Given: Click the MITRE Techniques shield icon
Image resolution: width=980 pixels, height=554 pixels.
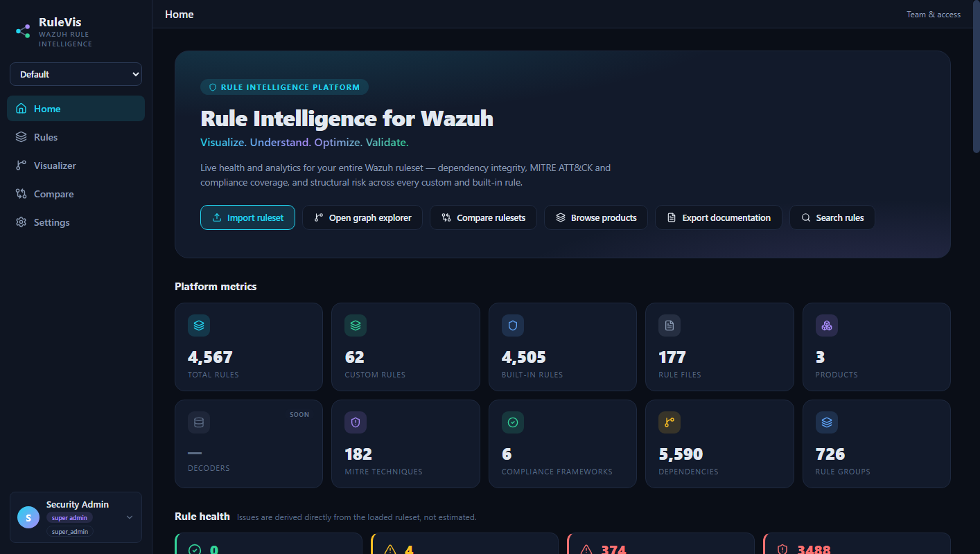Looking at the screenshot, I should pyautogui.click(x=356, y=422).
